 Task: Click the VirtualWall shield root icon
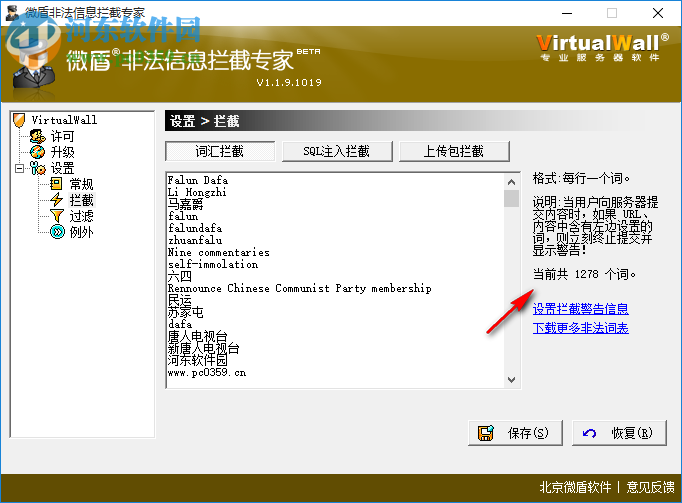[19, 120]
